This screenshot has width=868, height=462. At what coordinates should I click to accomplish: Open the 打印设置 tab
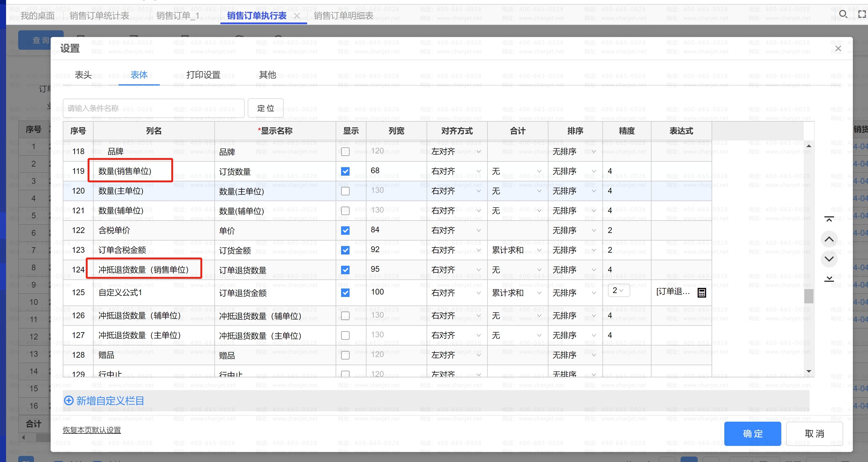coord(203,75)
